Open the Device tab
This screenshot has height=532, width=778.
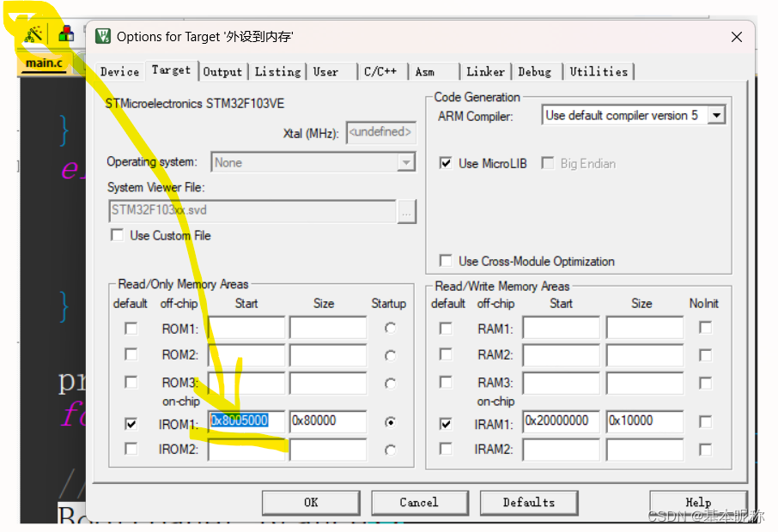pyautogui.click(x=119, y=72)
